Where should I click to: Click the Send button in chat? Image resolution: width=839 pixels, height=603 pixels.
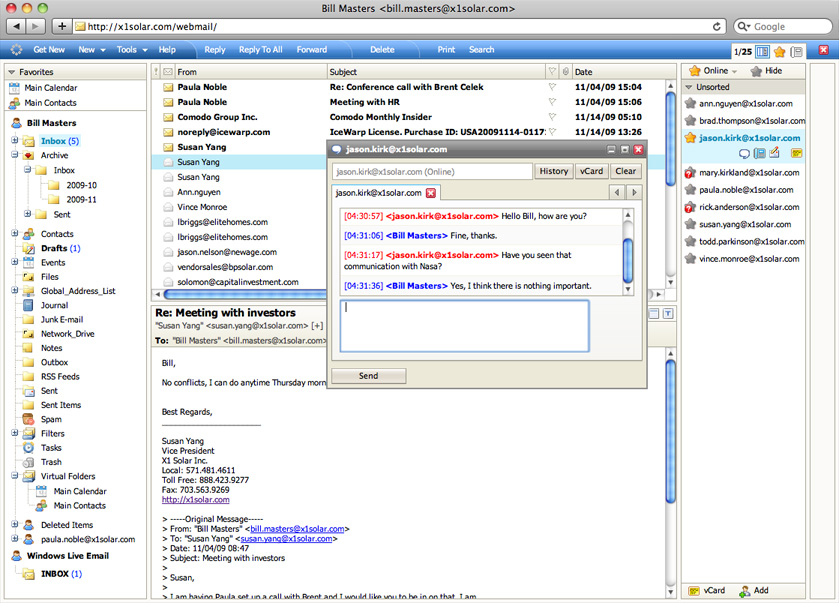point(368,376)
